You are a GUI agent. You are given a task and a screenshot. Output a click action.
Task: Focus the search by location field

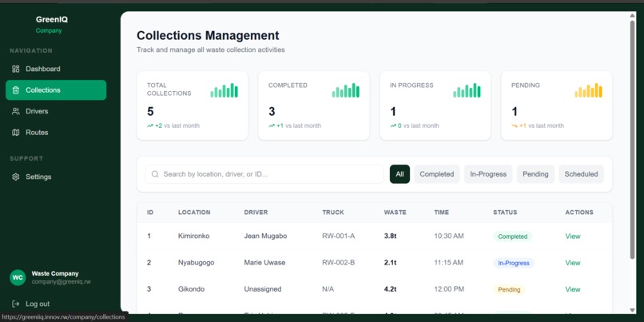pos(264,174)
